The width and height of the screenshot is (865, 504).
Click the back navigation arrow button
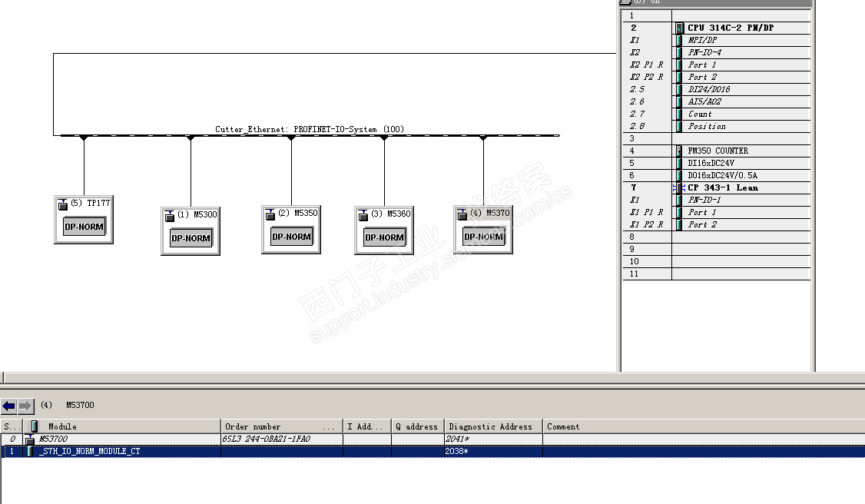point(8,406)
